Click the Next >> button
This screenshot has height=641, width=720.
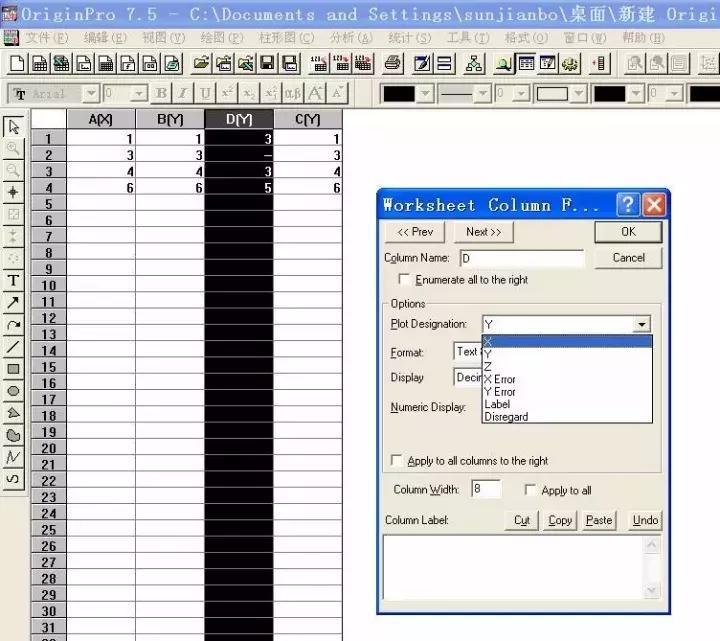coord(483,232)
